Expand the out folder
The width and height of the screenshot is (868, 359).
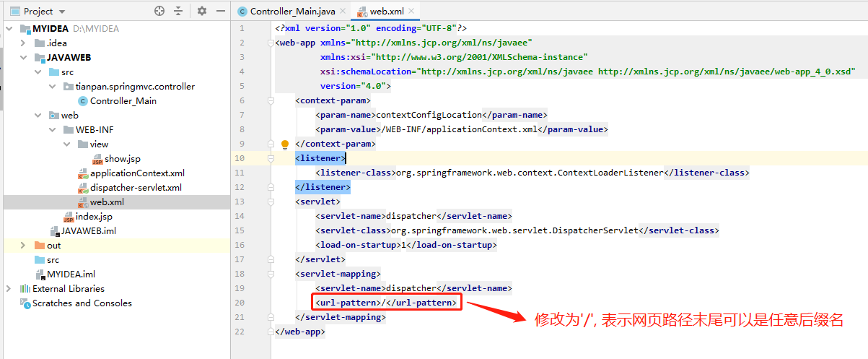pyautogui.click(x=24, y=245)
